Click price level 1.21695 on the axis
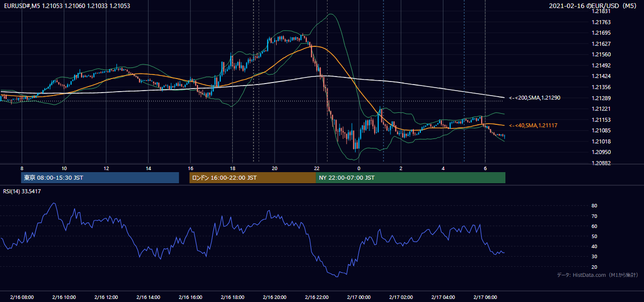This screenshot has width=644, height=302. click(602, 33)
